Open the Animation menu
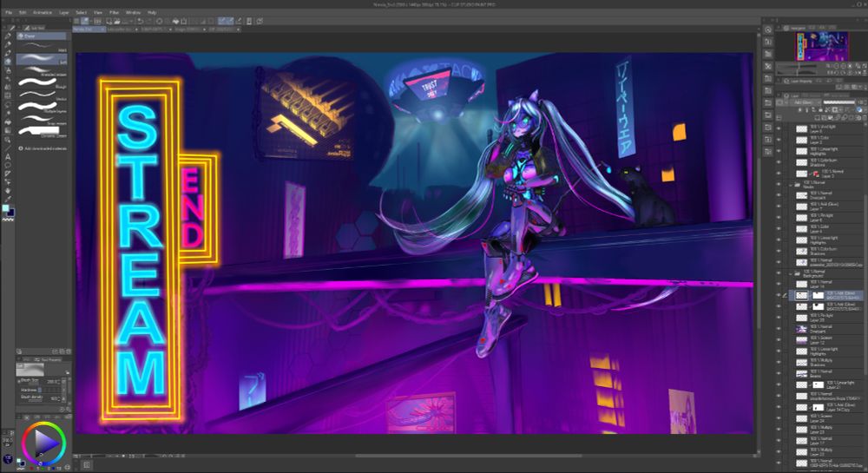 [42, 12]
